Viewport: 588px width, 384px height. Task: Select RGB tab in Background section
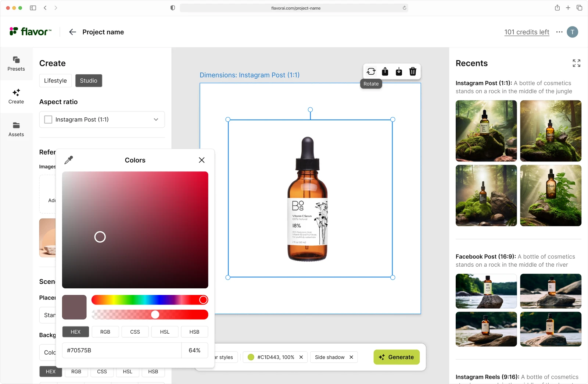tap(76, 371)
